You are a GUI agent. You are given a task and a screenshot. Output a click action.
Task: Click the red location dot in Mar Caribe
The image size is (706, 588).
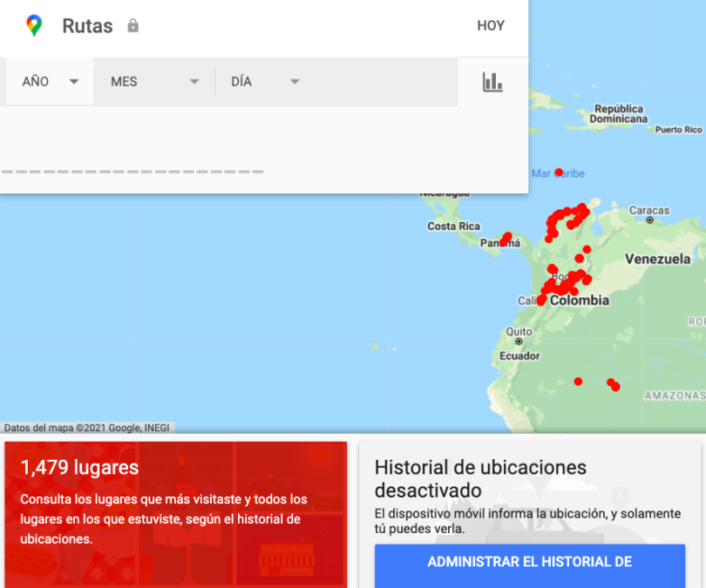tap(559, 172)
